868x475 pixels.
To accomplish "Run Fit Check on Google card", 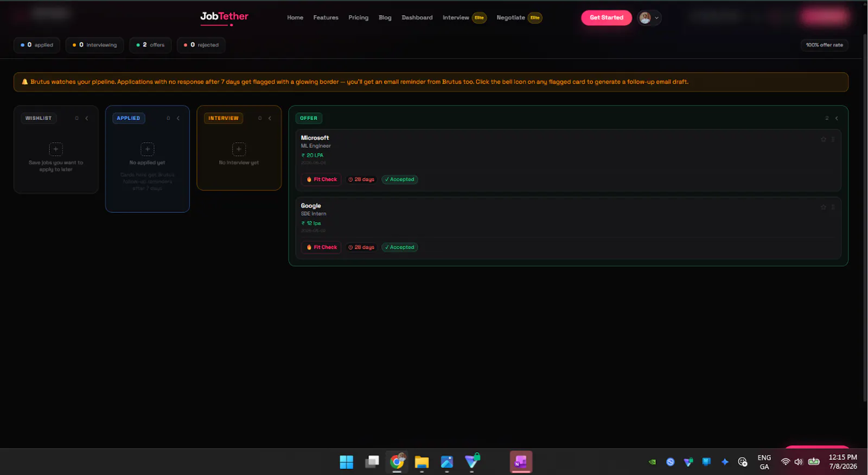I will tap(321, 248).
